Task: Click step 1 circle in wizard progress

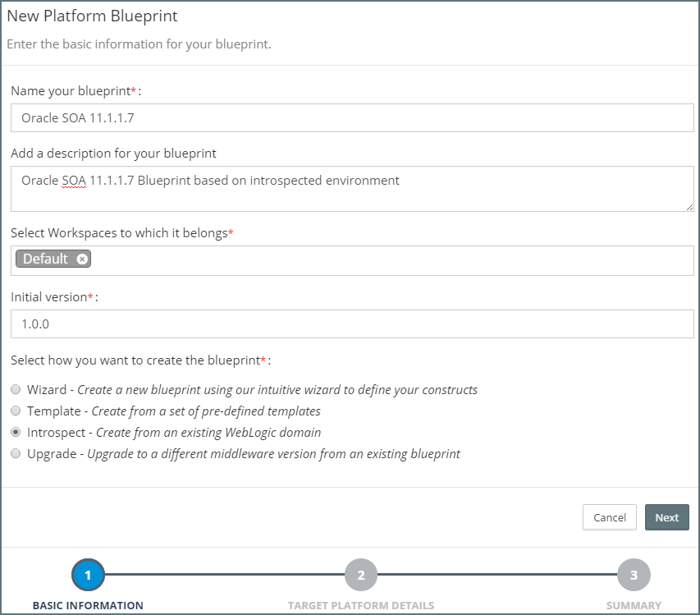Action: 88,576
